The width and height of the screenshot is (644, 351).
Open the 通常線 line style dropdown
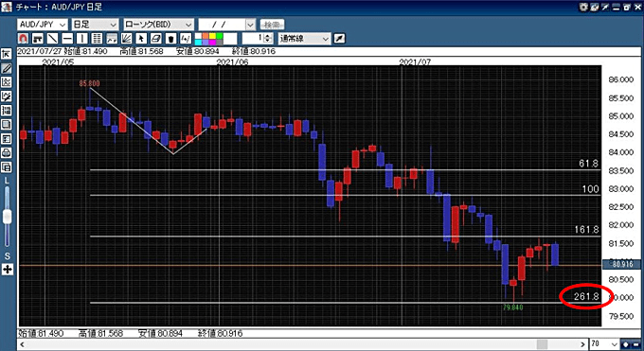click(304, 39)
